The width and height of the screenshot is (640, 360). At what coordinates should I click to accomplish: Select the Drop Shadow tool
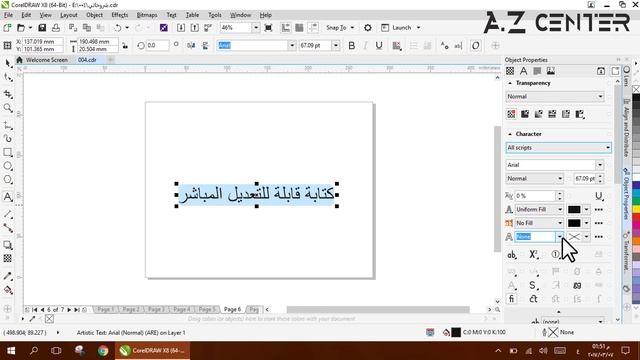[8, 245]
